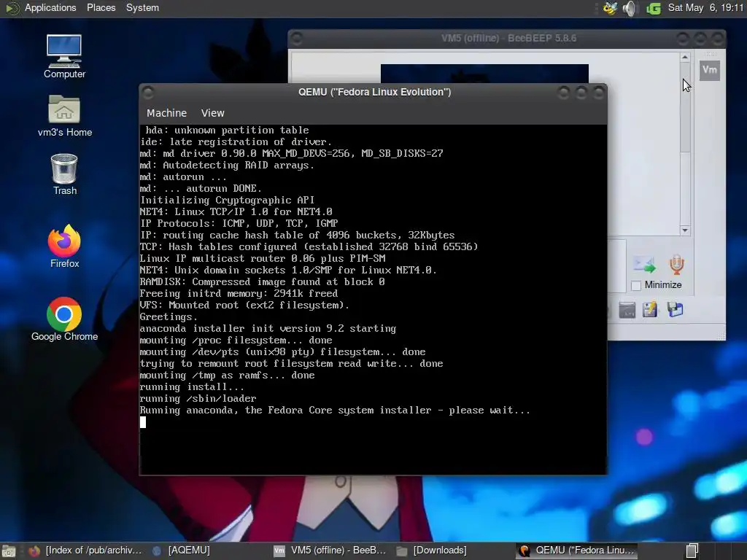Viewport: 747px width, 560px height.
Task: Toggle the Minimize checkbox in BeeBEEP
Action: [636, 285]
